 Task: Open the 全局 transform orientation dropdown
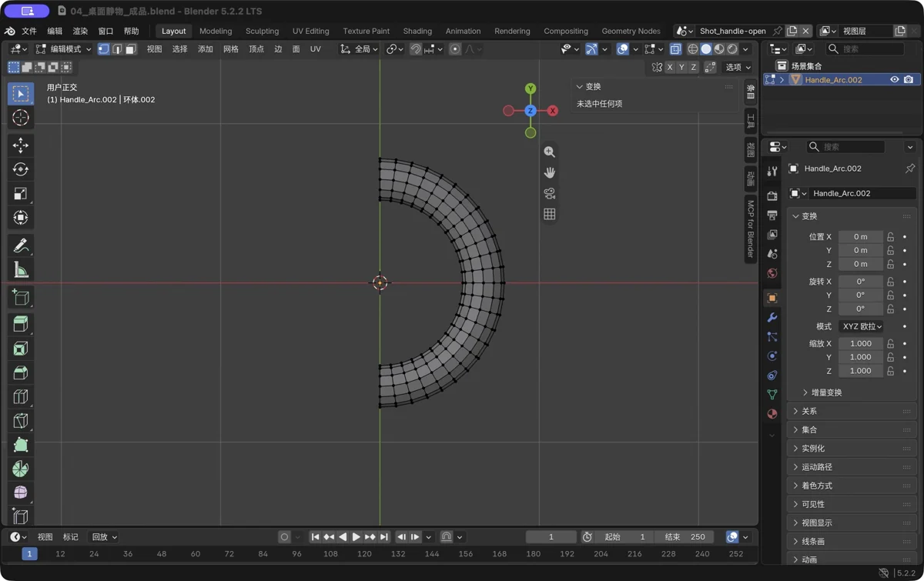360,49
